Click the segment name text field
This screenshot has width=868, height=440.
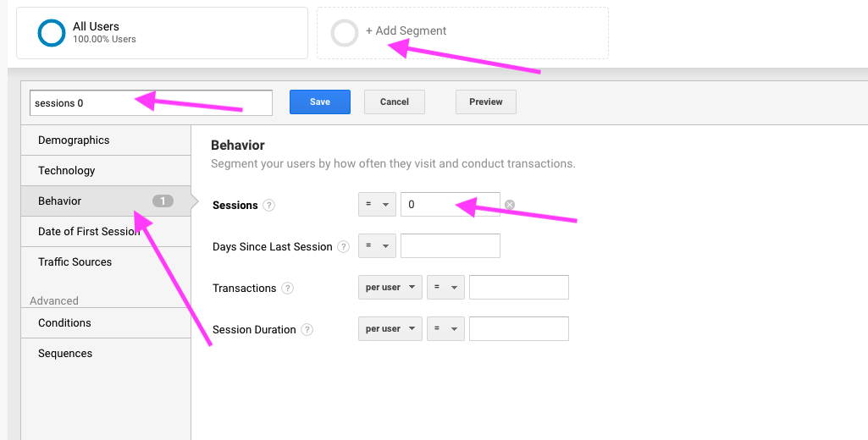[x=151, y=103]
